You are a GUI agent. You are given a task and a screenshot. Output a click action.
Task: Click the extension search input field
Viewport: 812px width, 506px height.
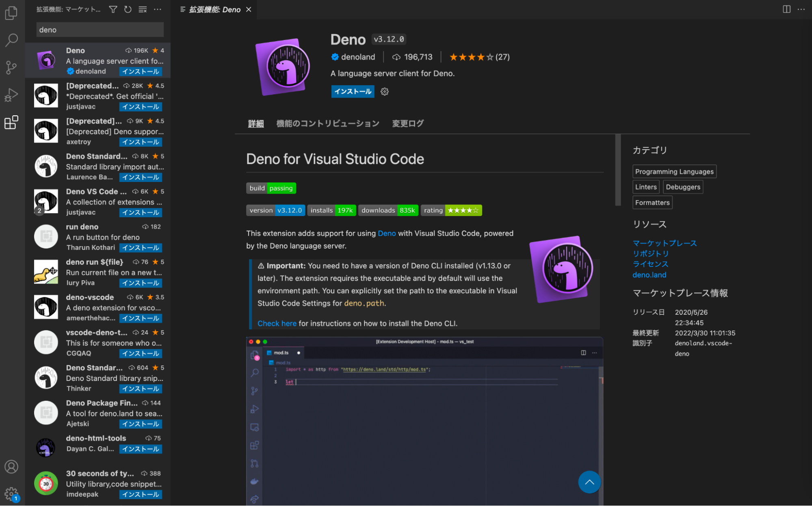coord(100,30)
